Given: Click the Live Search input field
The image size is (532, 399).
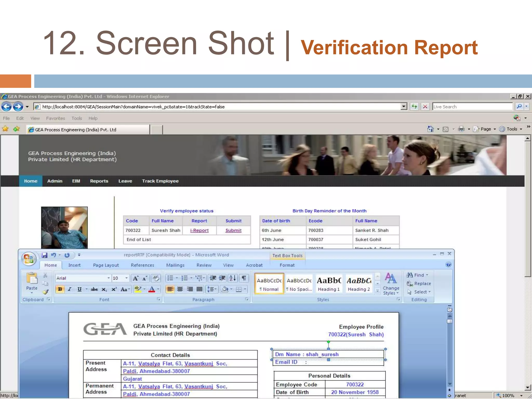Looking at the screenshot, I should (472, 107).
